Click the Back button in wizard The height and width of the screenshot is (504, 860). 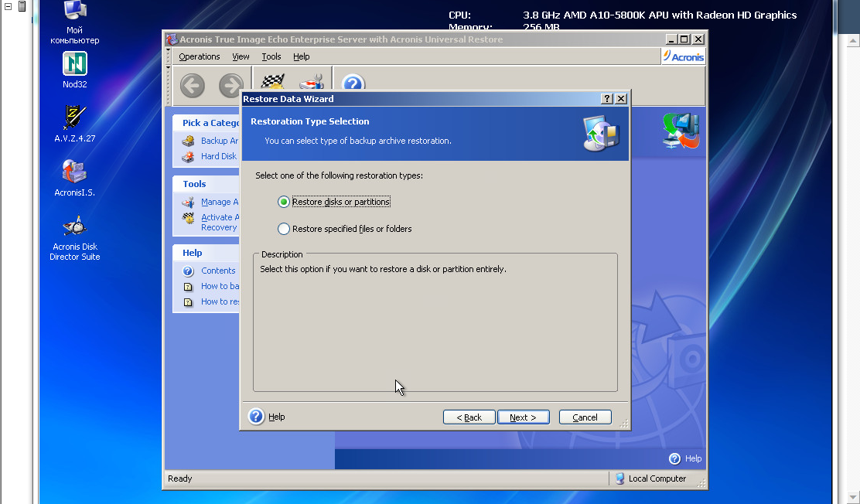pyautogui.click(x=469, y=417)
